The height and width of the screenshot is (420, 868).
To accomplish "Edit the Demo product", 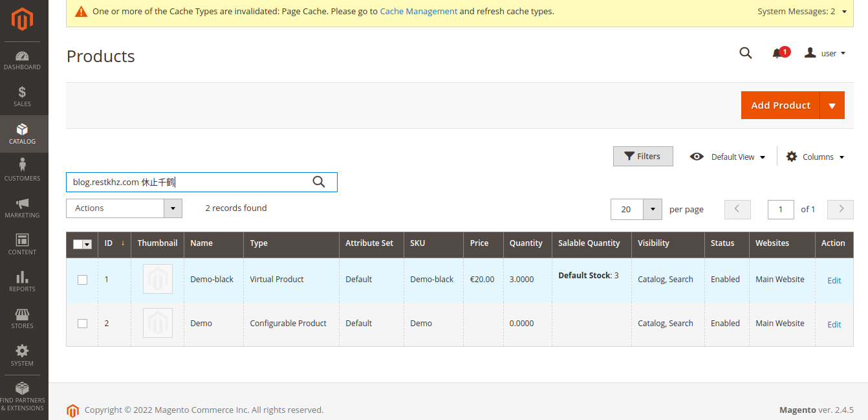I will click(x=834, y=324).
